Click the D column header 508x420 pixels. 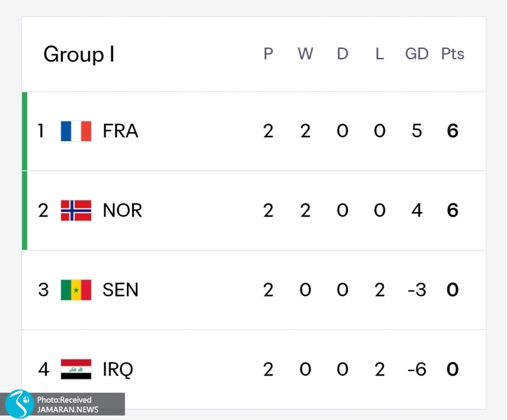point(342,53)
